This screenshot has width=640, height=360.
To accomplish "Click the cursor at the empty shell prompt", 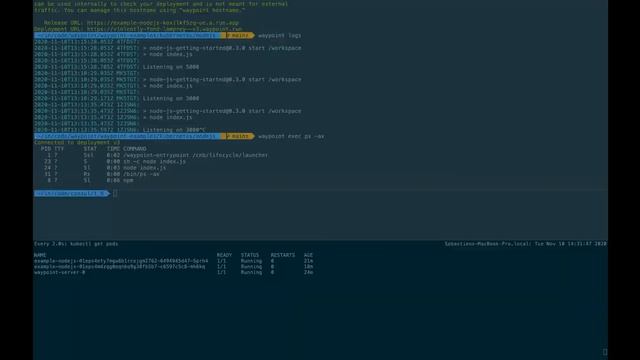I will [116, 193].
